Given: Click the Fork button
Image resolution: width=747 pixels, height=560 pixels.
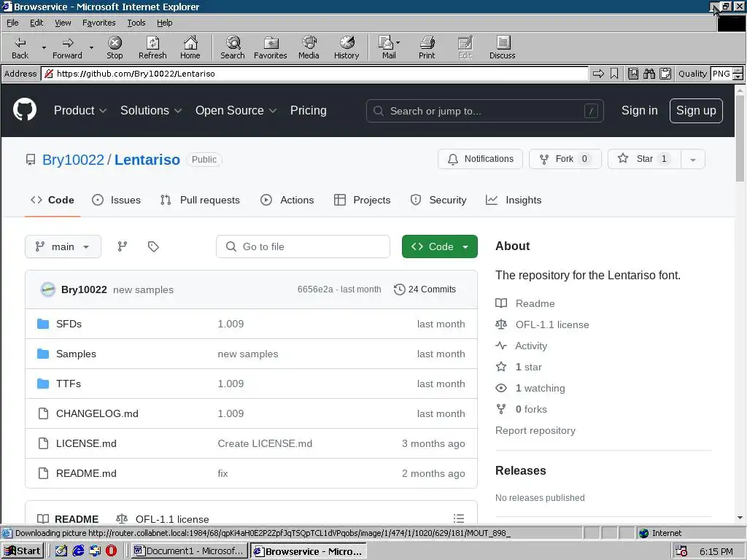Looking at the screenshot, I should (x=565, y=159).
